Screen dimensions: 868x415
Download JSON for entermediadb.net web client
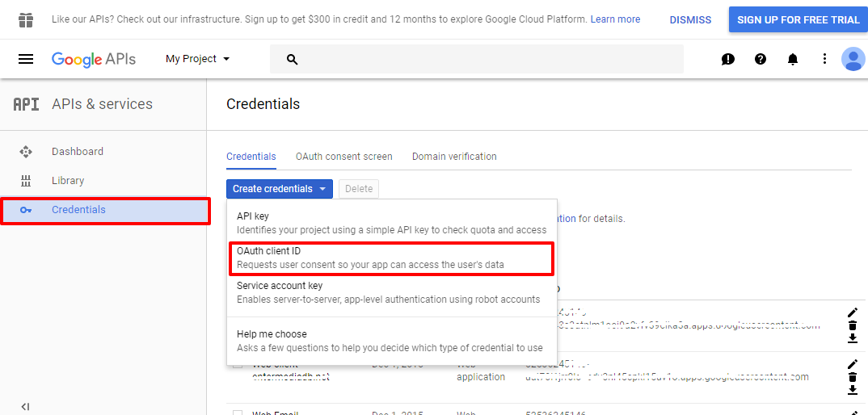tap(853, 389)
